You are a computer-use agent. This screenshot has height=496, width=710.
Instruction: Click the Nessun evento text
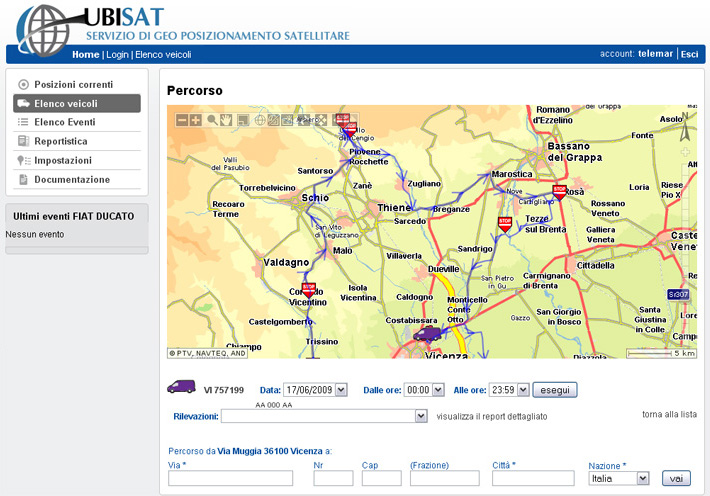(x=35, y=235)
